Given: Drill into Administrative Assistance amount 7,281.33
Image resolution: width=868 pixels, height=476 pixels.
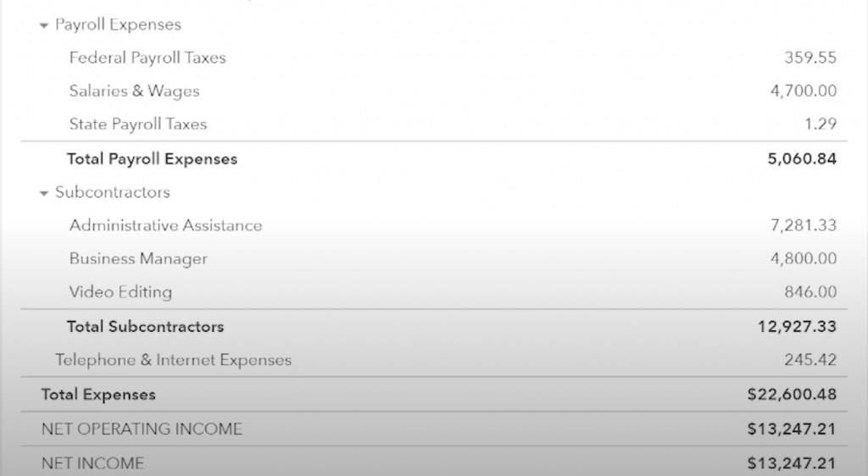Looking at the screenshot, I should pos(804,225).
